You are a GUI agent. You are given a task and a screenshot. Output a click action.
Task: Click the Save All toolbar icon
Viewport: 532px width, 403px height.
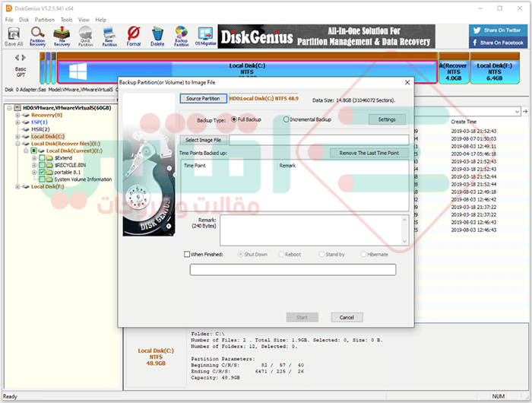[14, 36]
